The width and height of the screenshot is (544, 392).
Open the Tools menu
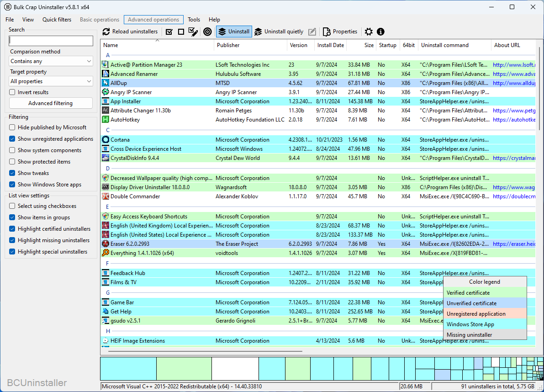click(x=194, y=20)
